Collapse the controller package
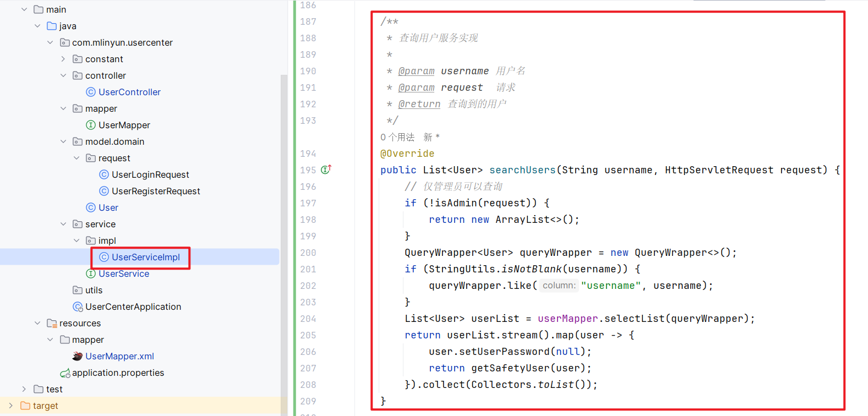 click(63, 75)
